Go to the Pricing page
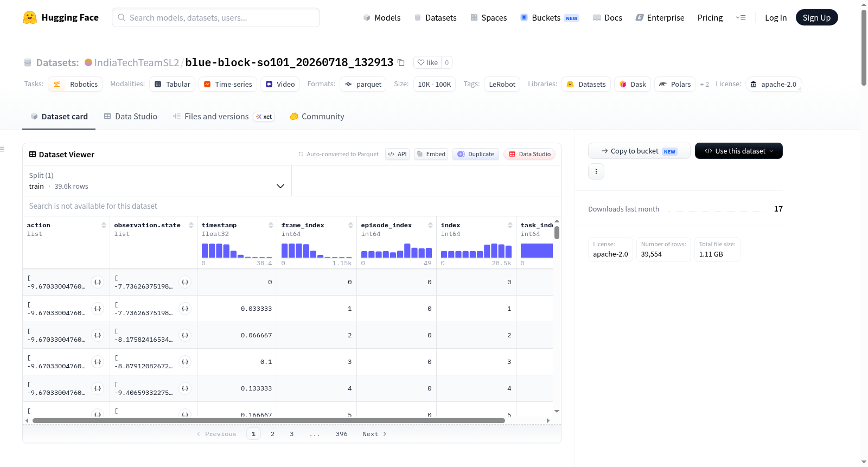 [710, 18]
